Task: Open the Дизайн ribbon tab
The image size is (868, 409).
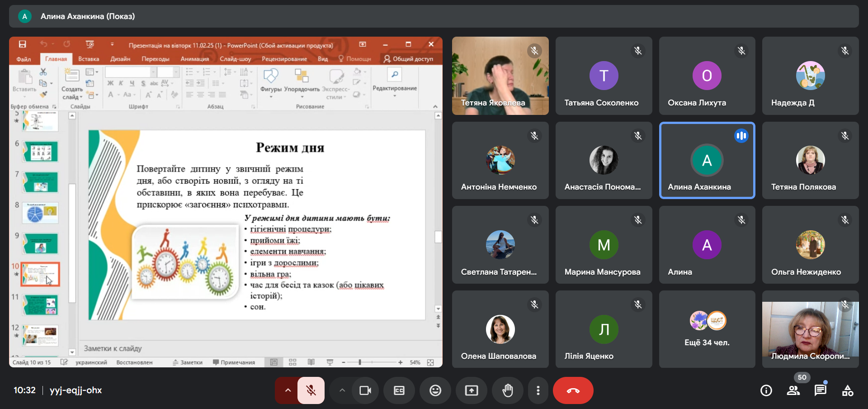Action: click(x=120, y=59)
